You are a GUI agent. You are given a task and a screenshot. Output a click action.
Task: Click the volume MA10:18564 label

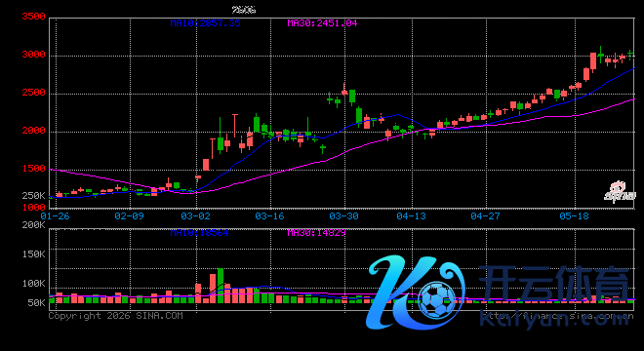click(x=199, y=233)
